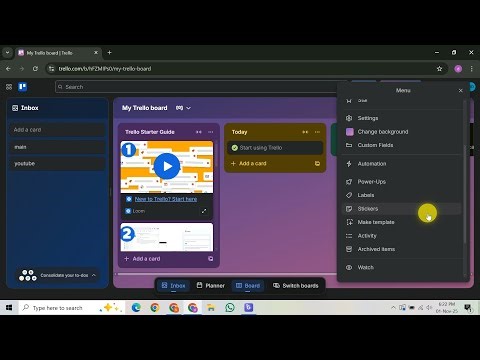Open Chrome three-dot menu
The height and width of the screenshot is (360, 480).
pyautogui.click(x=471, y=69)
